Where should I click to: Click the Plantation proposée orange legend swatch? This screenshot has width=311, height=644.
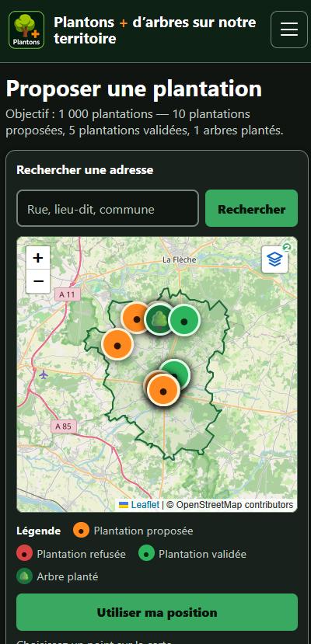click(82, 530)
